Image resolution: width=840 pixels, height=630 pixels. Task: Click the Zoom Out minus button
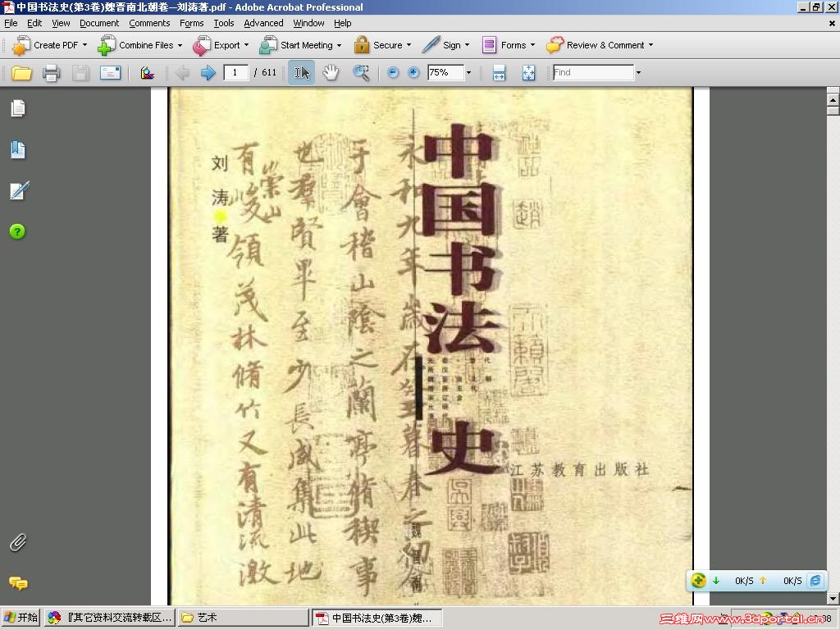[393, 72]
